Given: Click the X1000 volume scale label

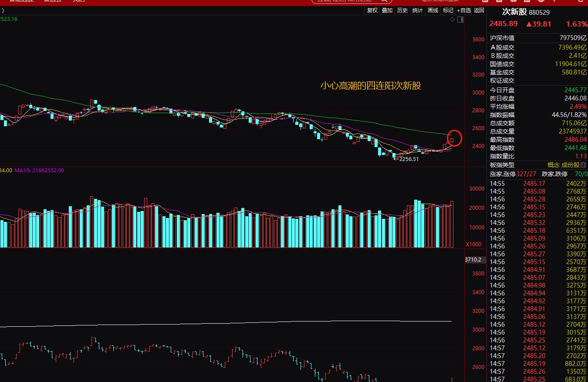Looking at the screenshot, I should (x=473, y=244).
